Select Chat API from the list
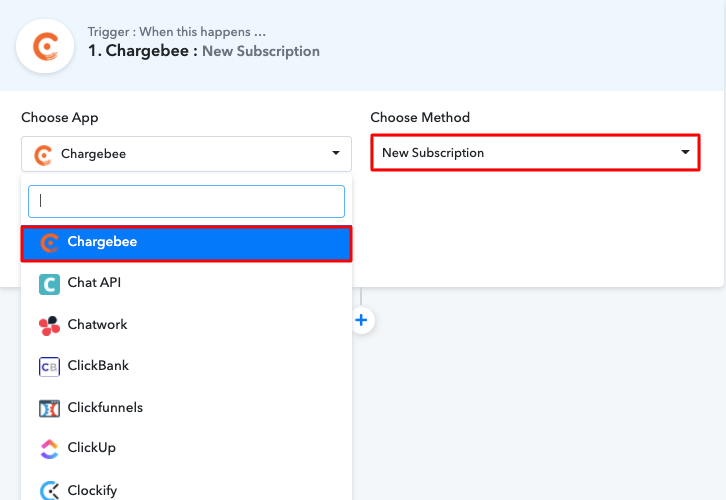This screenshot has width=726, height=500. (94, 284)
